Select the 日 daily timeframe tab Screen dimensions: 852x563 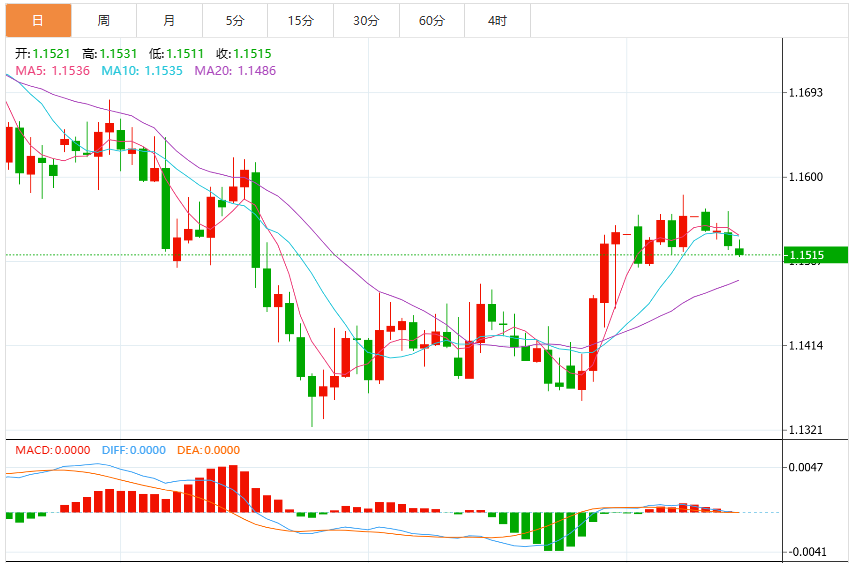[x=38, y=21]
